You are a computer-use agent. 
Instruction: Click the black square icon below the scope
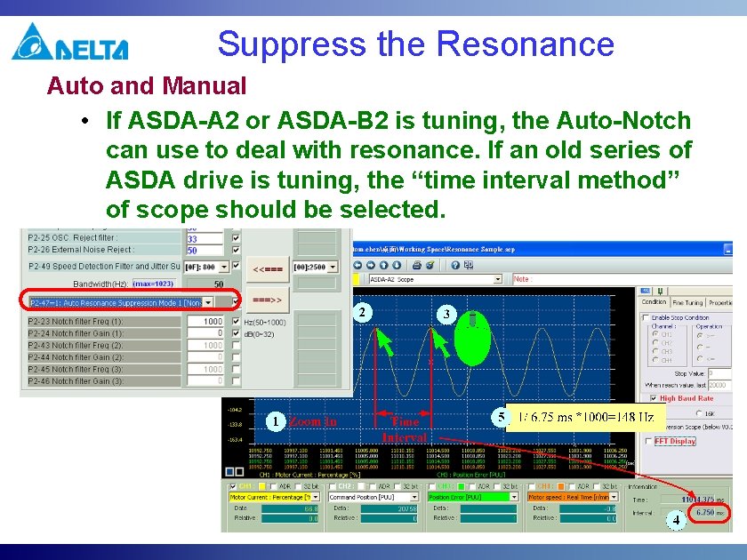[x=239, y=471]
